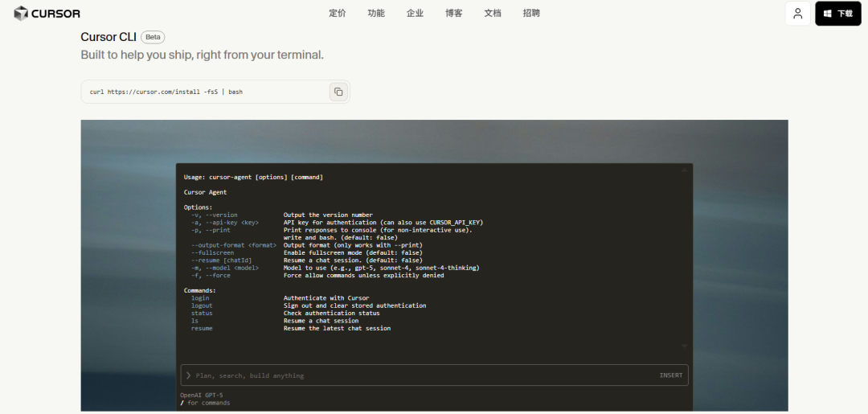Image resolution: width=868 pixels, height=414 pixels.
Task: Click the INSERT mode indicator
Action: [x=670, y=375]
